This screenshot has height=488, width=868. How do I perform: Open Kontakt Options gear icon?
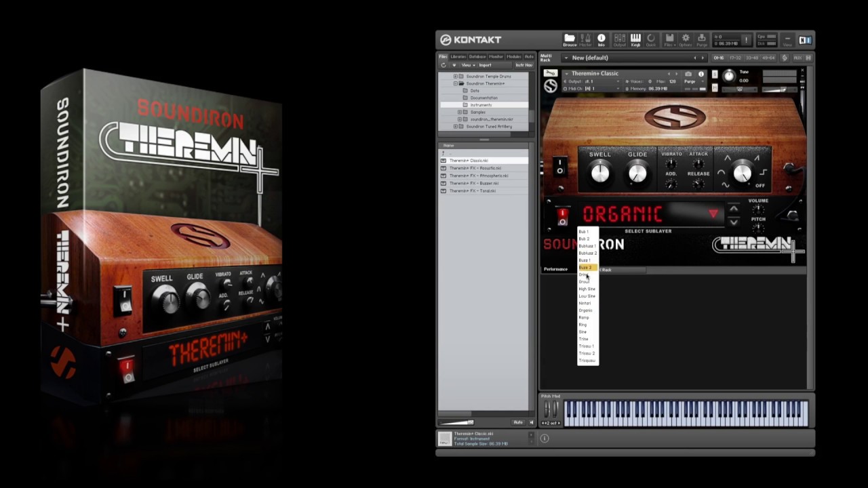686,40
